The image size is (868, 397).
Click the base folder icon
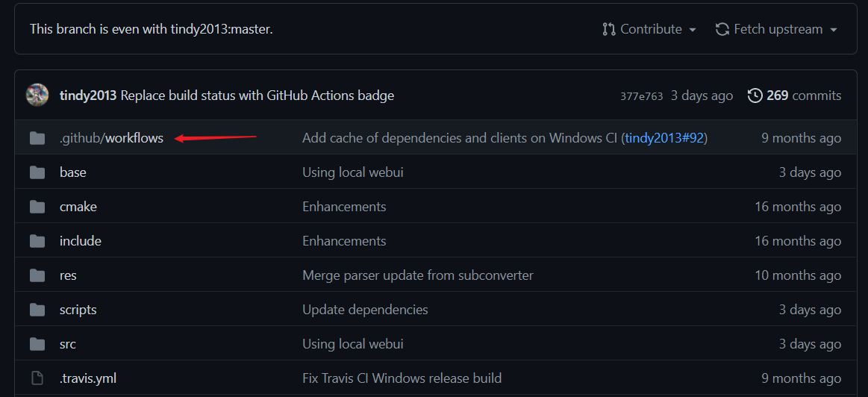coord(37,172)
